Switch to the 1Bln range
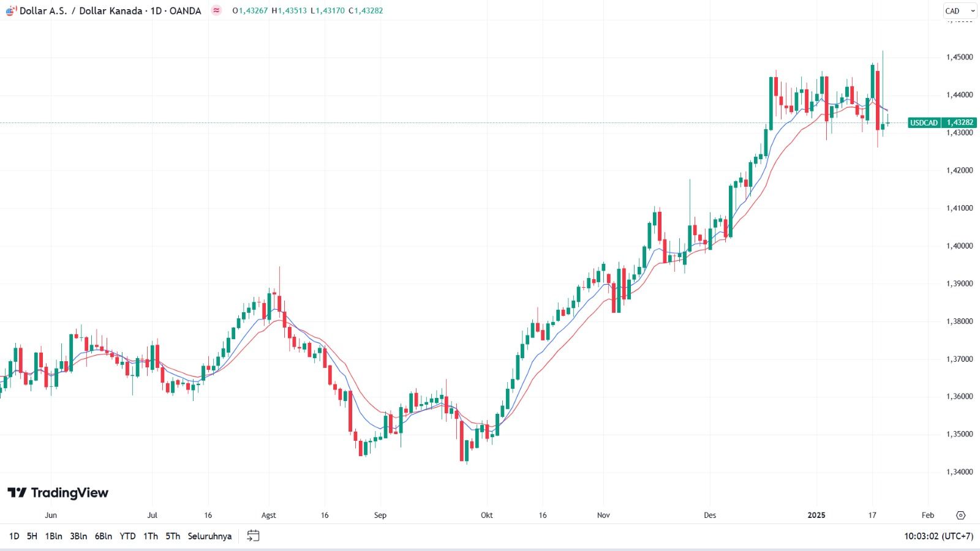Screen dimensions: 980x551 (53, 536)
